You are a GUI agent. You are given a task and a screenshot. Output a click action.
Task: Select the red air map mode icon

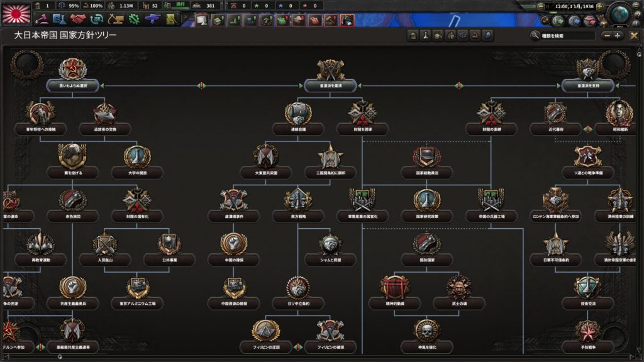click(590, 21)
